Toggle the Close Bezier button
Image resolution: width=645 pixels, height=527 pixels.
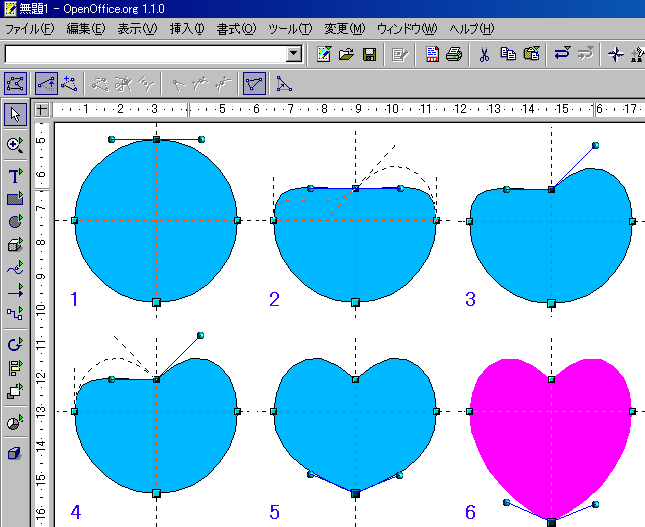[x=254, y=84]
